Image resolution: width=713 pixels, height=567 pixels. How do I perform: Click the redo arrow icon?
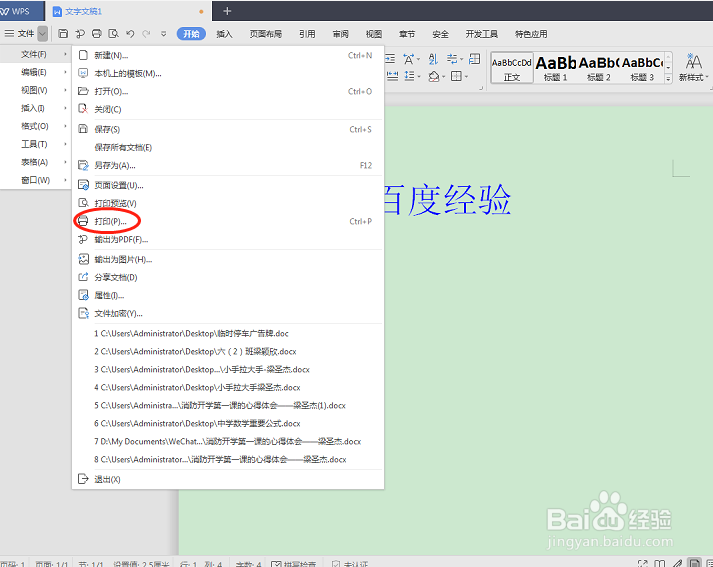tap(146, 34)
